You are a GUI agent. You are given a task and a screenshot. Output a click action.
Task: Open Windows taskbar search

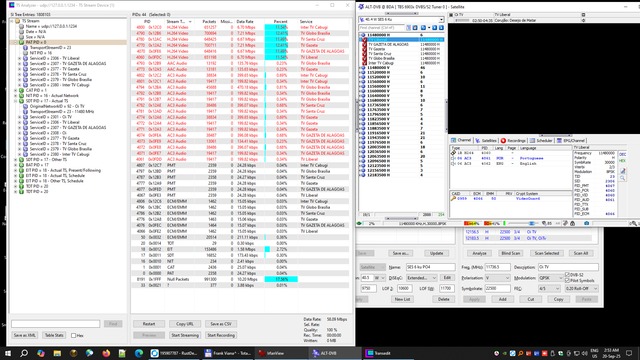24,353
